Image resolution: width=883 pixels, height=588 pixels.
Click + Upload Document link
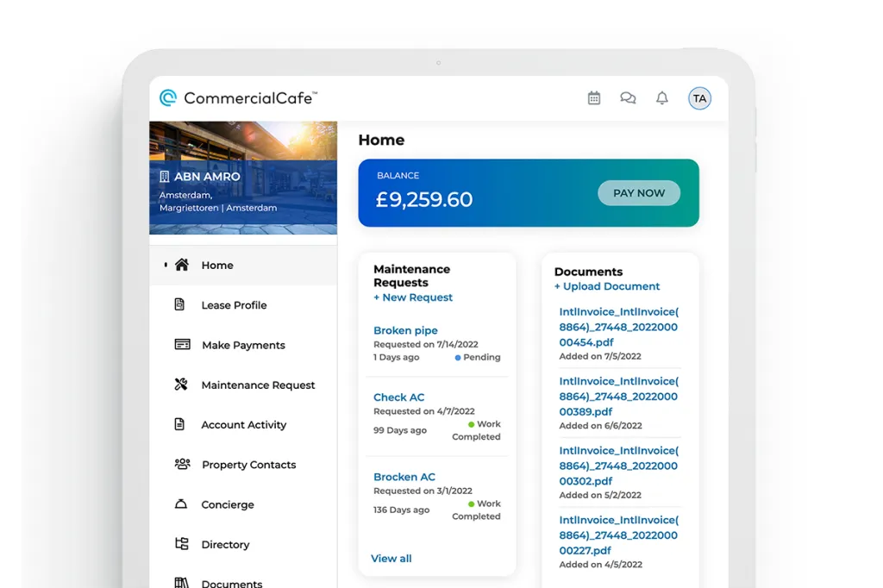[x=606, y=286]
